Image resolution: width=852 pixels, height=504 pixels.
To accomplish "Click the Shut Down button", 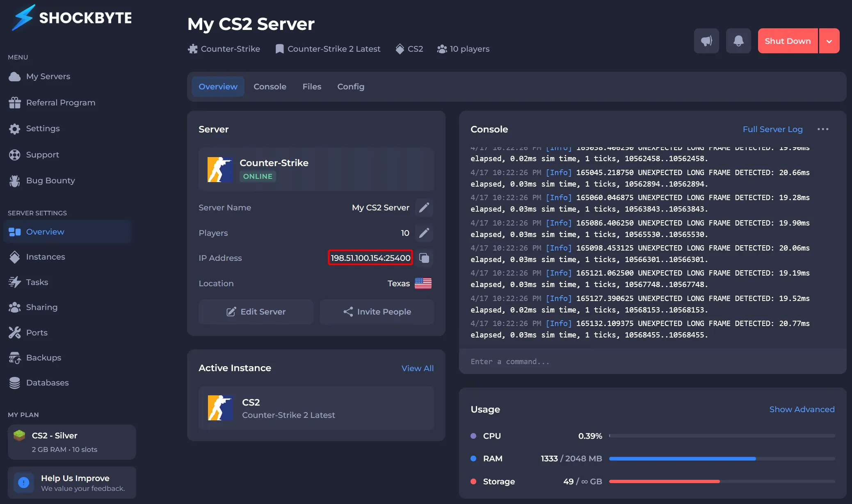I will click(x=788, y=41).
